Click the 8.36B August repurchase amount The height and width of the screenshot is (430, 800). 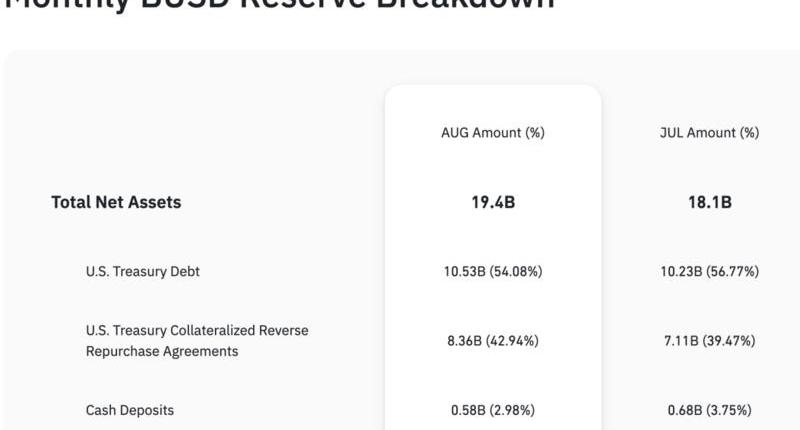tap(466, 341)
